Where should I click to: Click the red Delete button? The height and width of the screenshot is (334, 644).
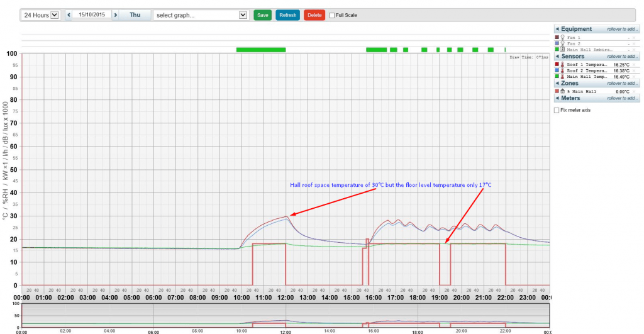point(314,15)
